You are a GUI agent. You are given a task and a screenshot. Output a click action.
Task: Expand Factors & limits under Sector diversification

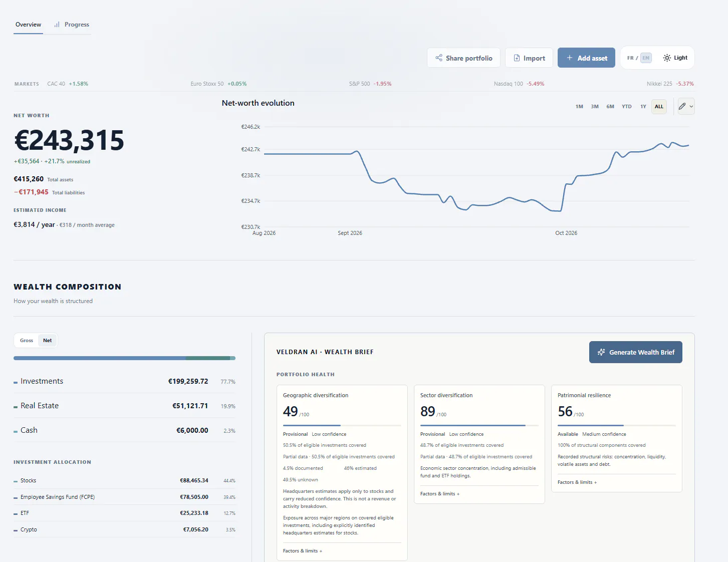440,494
